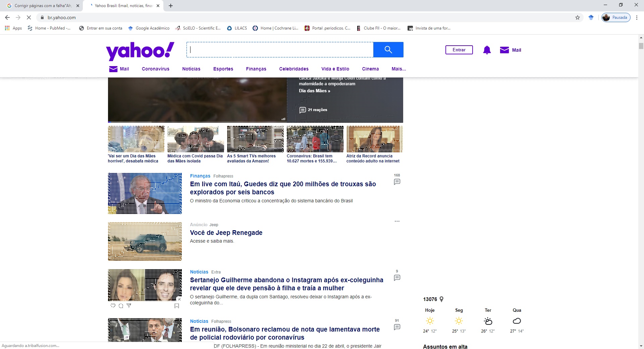Click the Dia das Mães » link
Viewport: 644px width, 349px height.
click(315, 91)
